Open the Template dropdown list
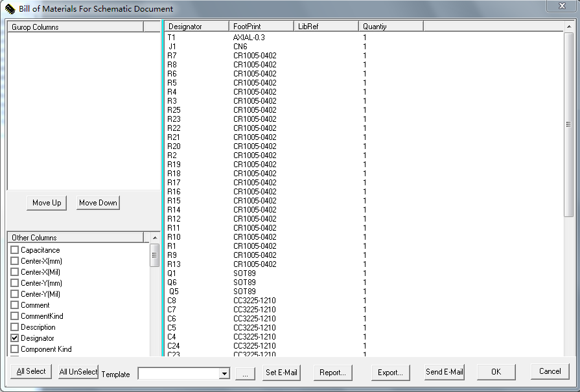This screenshot has height=392, width=580. (x=224, y=373)
